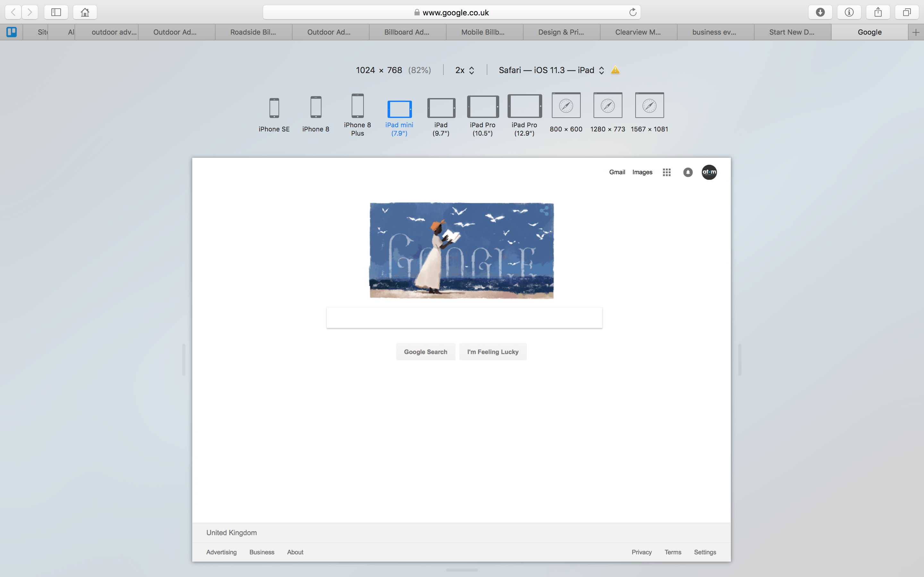Click the Google notifications bell icon
The image size is (924, 577).
(x=688, y=172)
